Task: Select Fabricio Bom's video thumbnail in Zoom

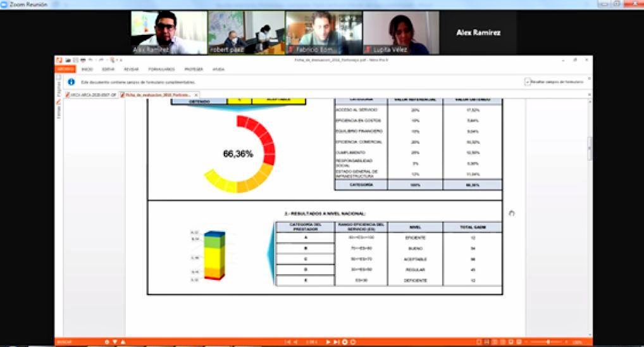Action: (x=324, y=32)
